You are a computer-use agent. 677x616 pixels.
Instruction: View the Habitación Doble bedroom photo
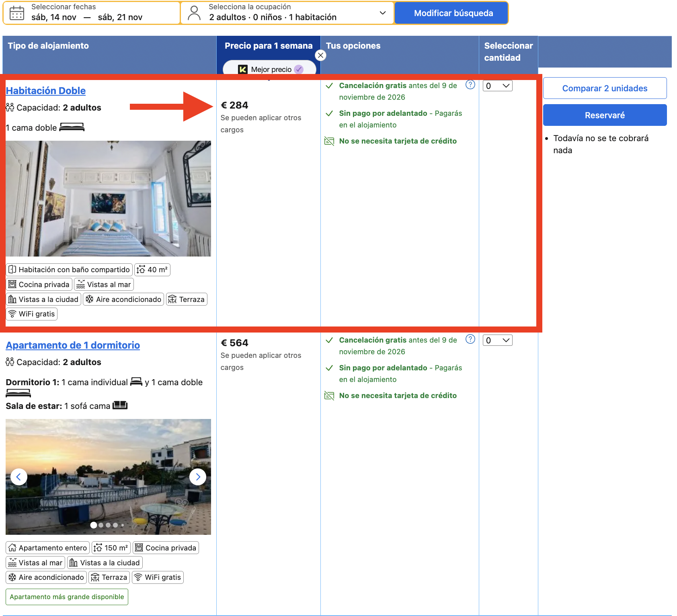coord(109,199)
